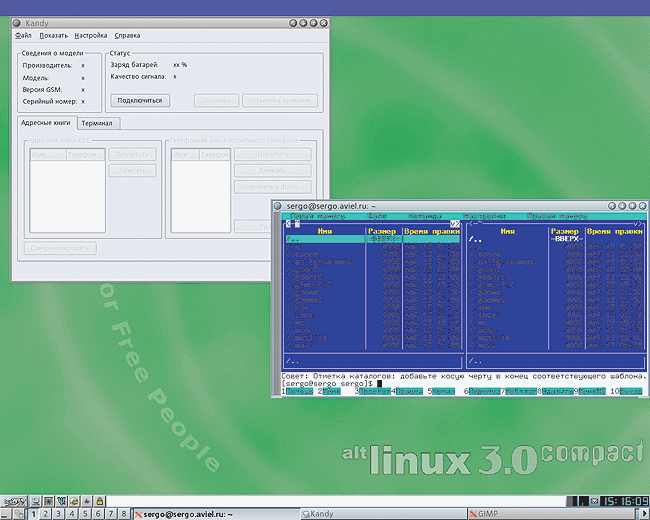Screen dimensions: 650x520
Task: Click Записать in KDE address book group
Action: pyautogui.click(x=132, y=170)
